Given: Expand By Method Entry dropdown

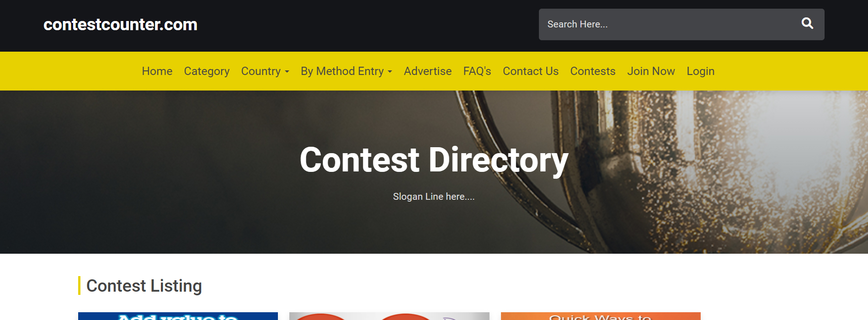Looking at the screenshot, I should pyautogui.click(x=346, y=71).
